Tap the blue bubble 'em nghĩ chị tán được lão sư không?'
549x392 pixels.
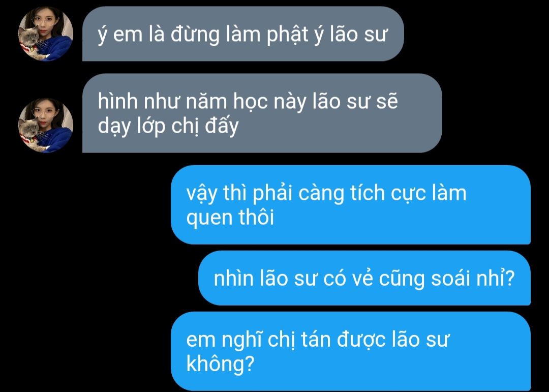coord(351,351)
